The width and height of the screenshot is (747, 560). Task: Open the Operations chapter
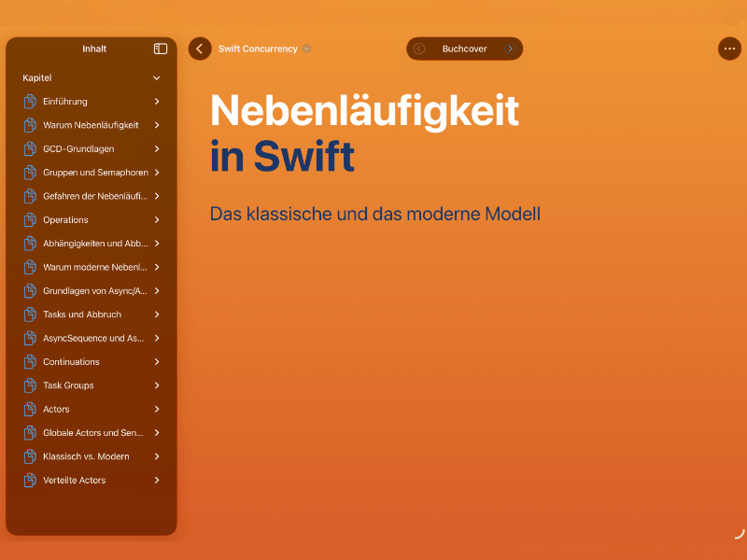pyautogui.click(x=92, y=220)
